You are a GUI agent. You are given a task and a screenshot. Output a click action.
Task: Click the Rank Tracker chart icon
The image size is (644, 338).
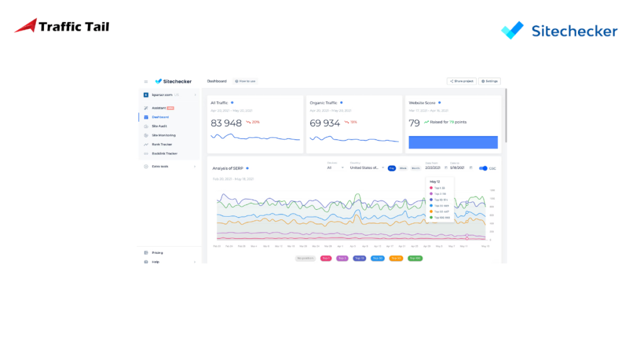[146, 144]
